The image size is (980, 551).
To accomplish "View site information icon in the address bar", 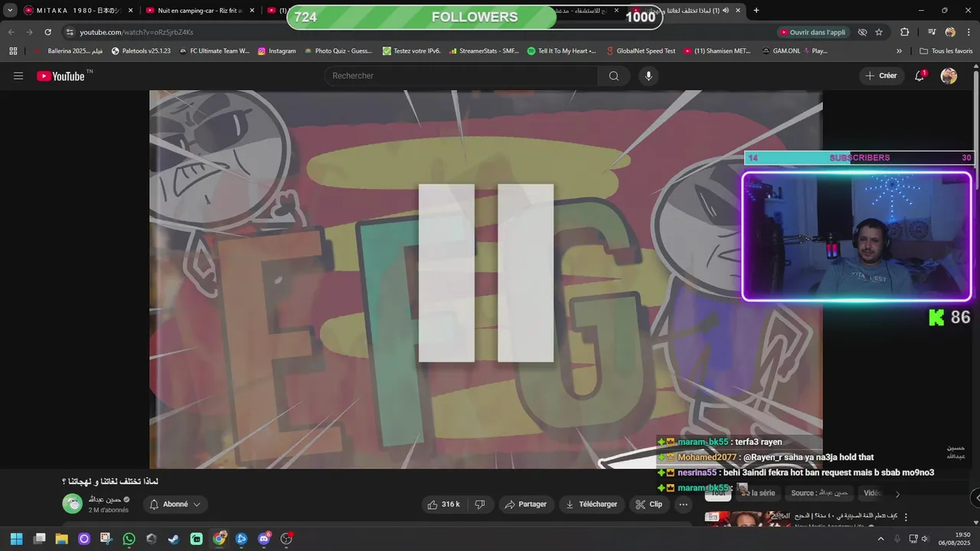I will (70, 32).
